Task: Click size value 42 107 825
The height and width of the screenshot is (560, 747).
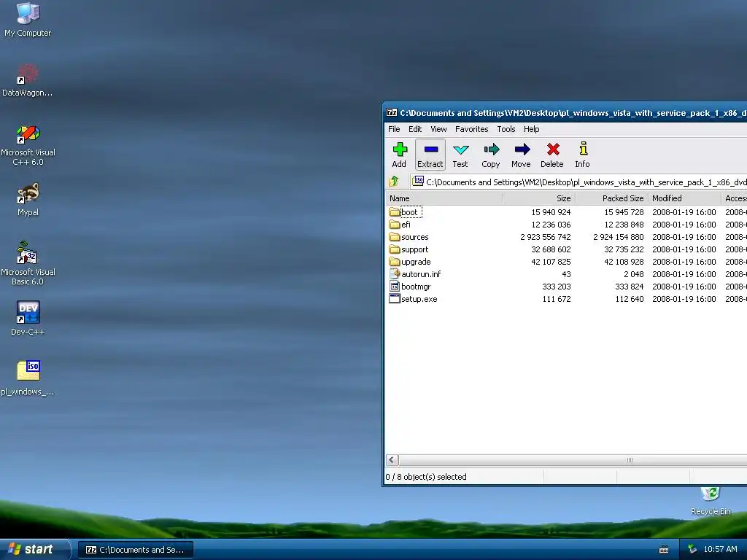Action: coord(551,262)
